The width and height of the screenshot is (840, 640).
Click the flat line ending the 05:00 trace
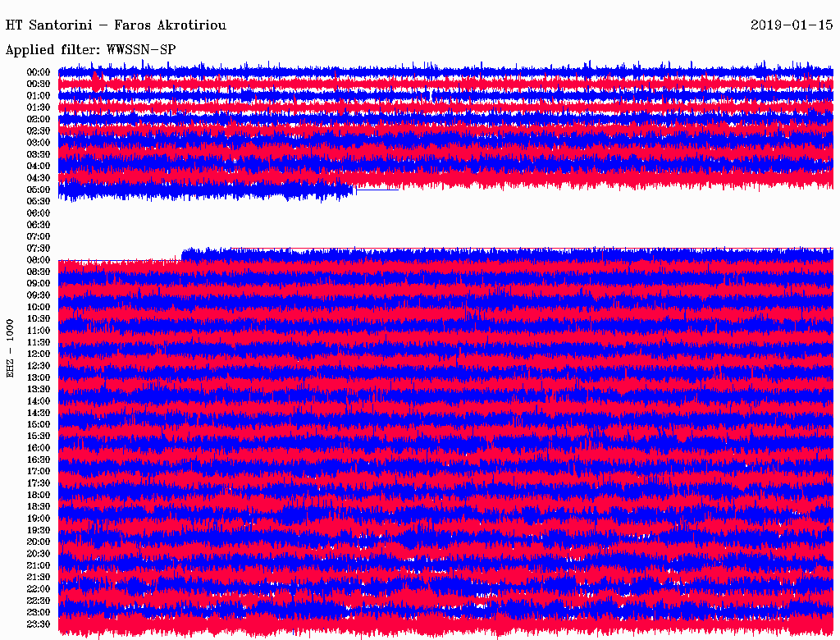377,190
